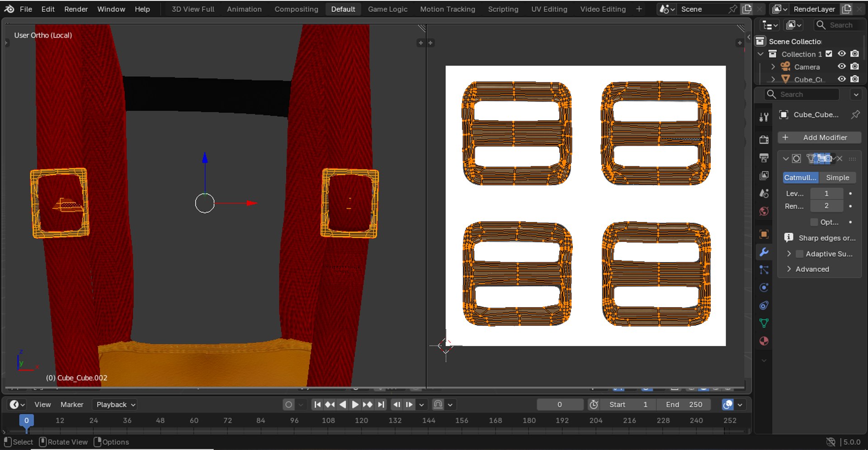Open the Render menu
Viewport: 868px width, 450px height.
click(76, 9)
